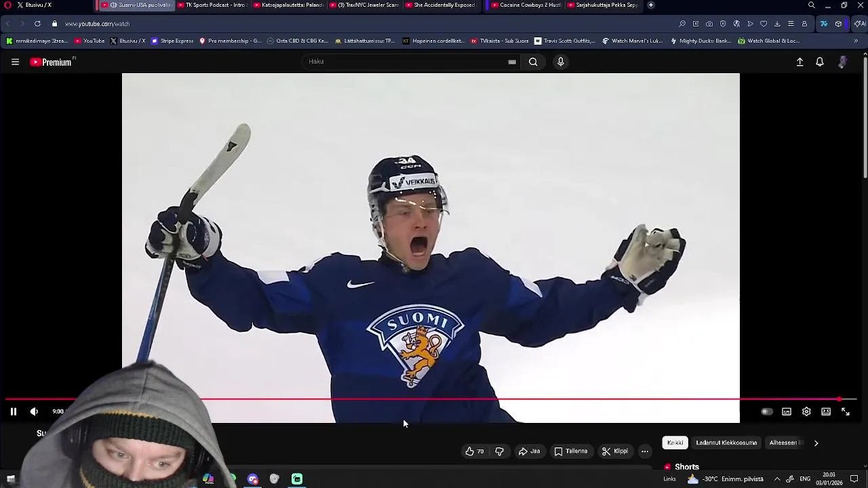Open the TVkaista - Sub Suora bookmark
The image size is (868, 488).
(500, 41)
